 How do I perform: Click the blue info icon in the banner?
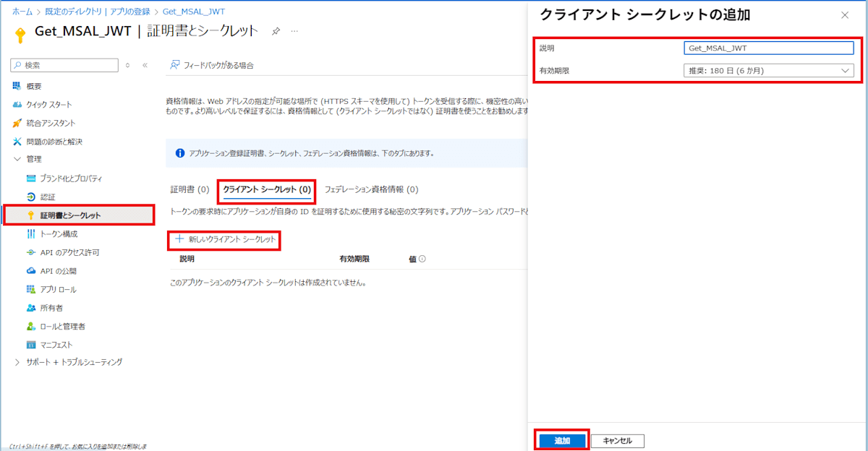pos(179,153)
